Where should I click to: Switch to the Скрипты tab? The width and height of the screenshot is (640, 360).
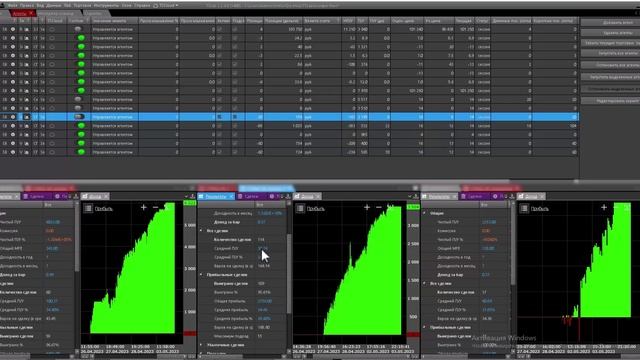[x=93, y=13]
